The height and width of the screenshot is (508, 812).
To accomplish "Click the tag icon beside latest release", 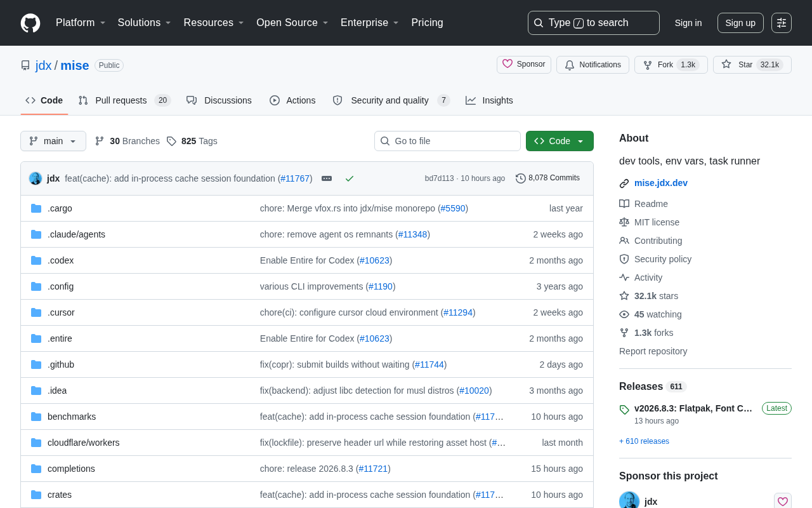I will (624, 410).
